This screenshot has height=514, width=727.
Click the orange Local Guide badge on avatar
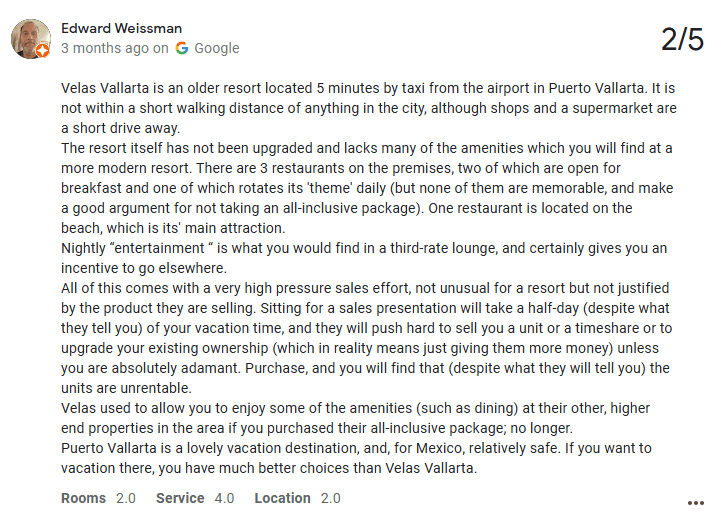[x=43, y=51]
